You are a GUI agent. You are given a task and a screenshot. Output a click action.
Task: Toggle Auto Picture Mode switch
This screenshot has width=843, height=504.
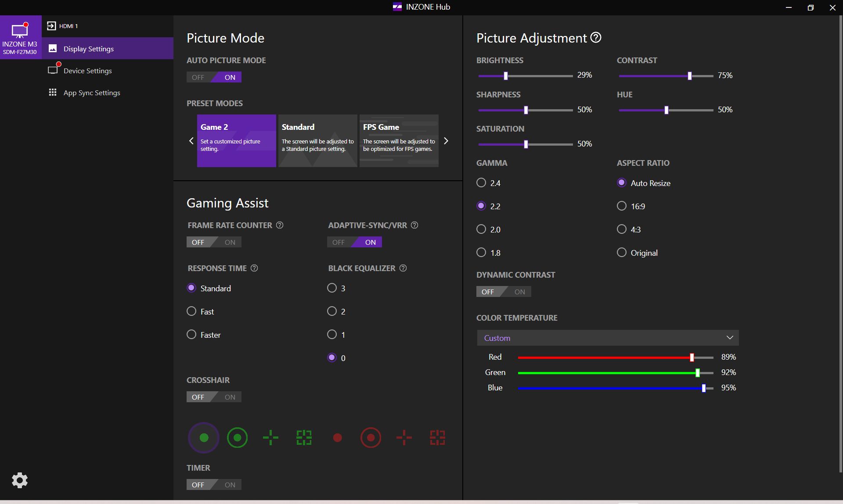point(214,77)
